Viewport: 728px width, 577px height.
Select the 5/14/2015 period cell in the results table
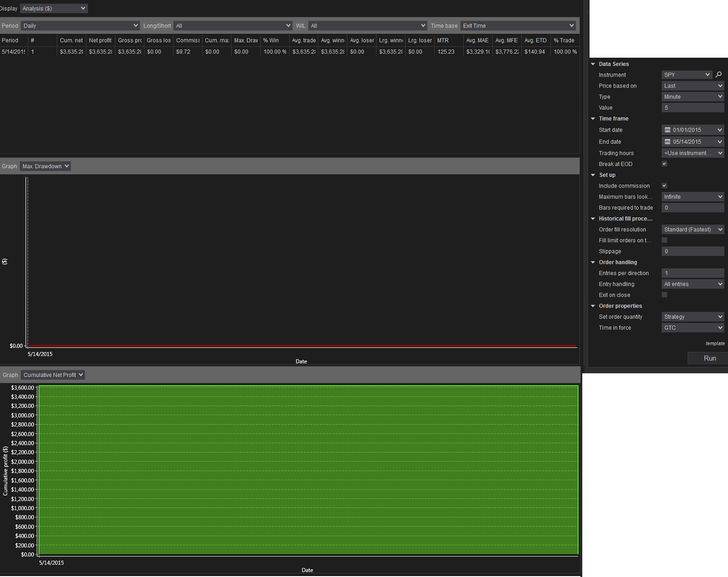tap(13, 52)
